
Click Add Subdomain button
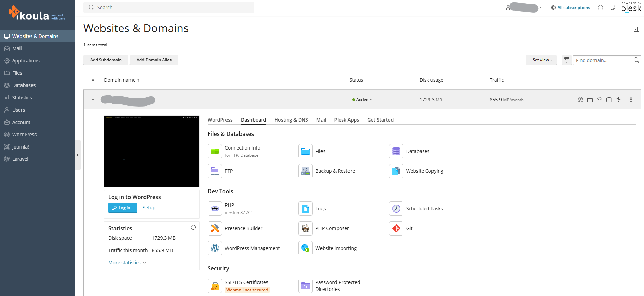coord(106,60)
